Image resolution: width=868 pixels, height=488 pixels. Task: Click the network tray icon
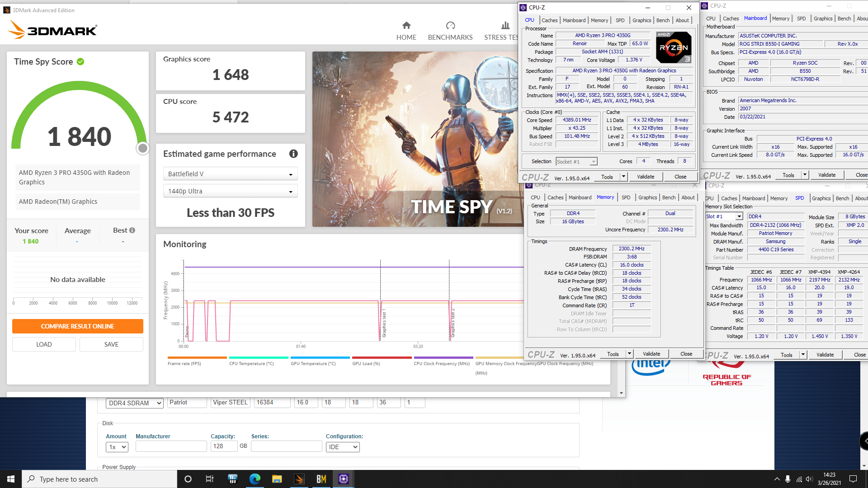(799, 479)
